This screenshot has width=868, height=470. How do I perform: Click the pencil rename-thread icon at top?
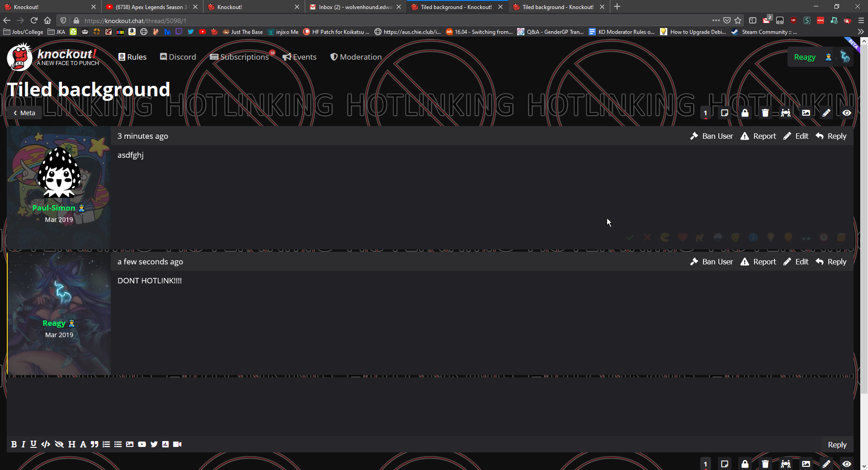(826, 113)
